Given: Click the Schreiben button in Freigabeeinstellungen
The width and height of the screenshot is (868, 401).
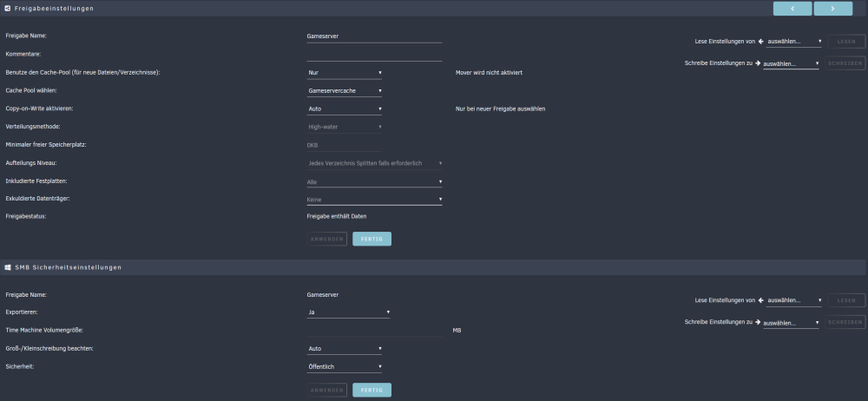Looking at the screenshot, I should click(x=845, y=63).
